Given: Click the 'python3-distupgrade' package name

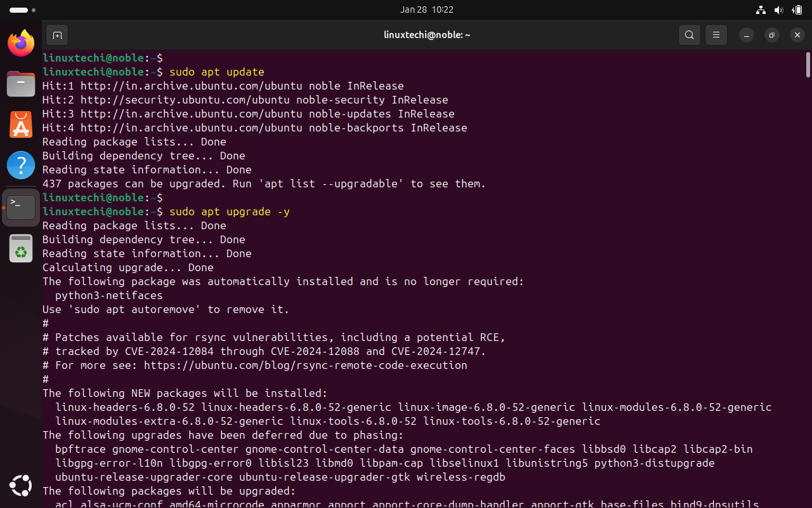Looking at the screenshot, I should (x=655, y=463).
